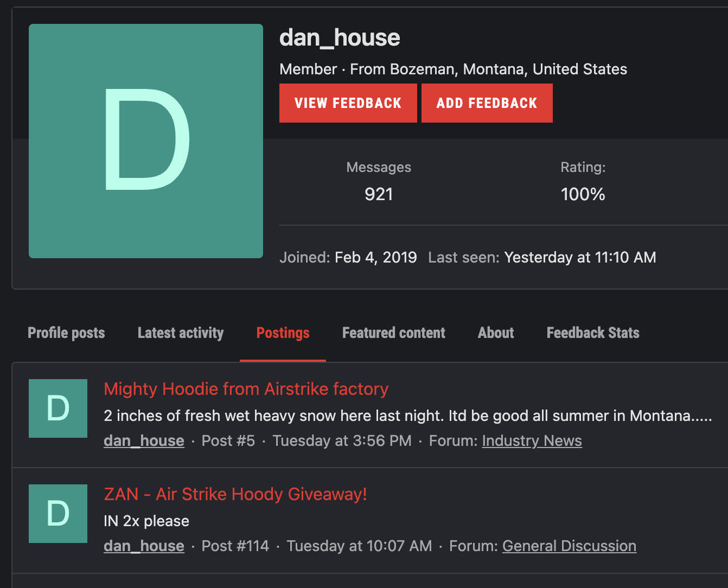The width and height of the screenshot is (728, 588).
Task: Open the About tab
Action: point(496,333)
